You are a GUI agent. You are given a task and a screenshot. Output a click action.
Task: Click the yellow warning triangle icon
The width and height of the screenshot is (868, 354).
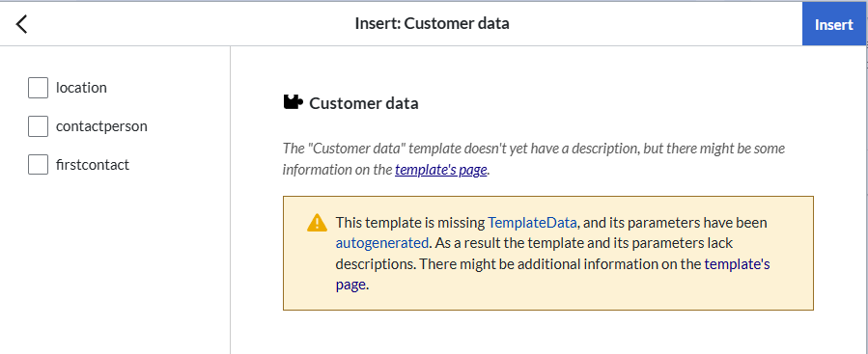[x=317, y=223]
